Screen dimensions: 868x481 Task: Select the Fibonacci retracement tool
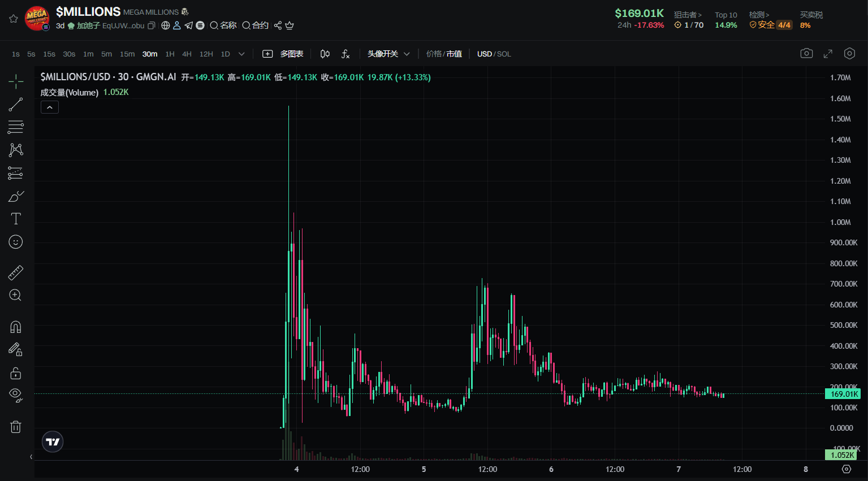coord(16,127)
